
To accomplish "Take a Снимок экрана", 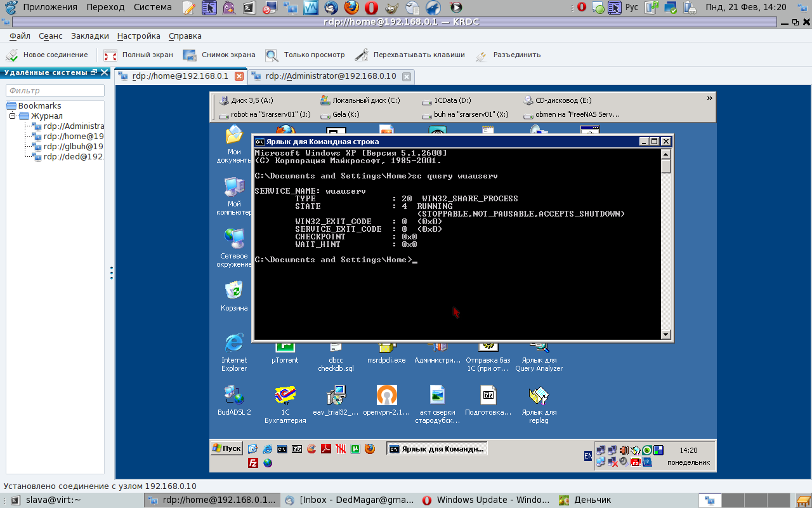I will 219,55.
